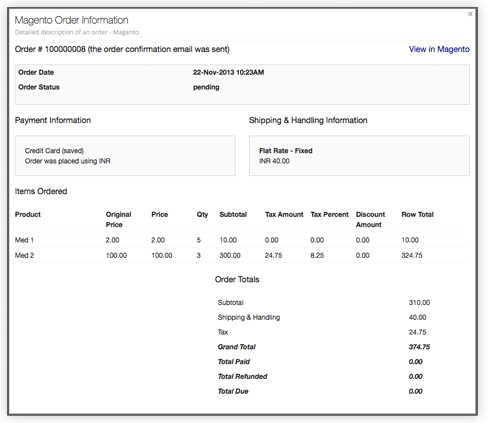The image size is (488, 423).
Task: Click the Row Total column header
Action: (417, 214)
